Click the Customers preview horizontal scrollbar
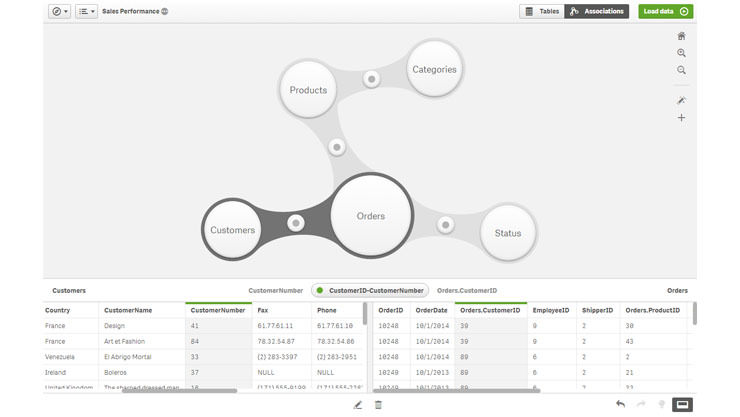Viewport: 740px width, 417px height. pyautogui.click(x=179, y=391)
